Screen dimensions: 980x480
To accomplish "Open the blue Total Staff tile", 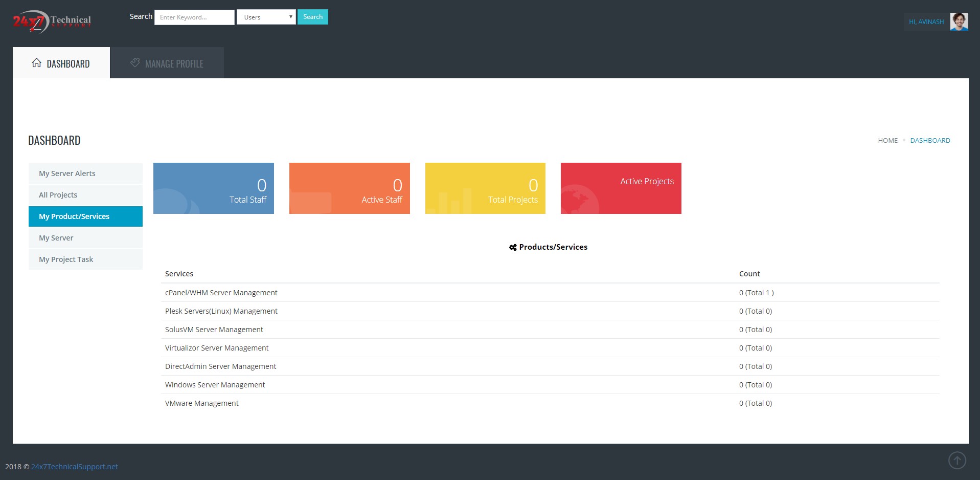I will [x=214, y=188].
